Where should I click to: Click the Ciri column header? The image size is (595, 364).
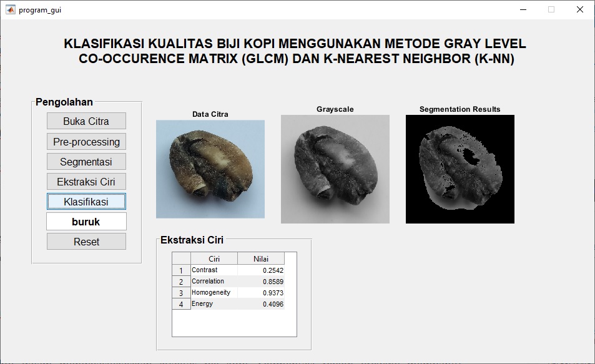pyautogui.click(x=214, y=258)
